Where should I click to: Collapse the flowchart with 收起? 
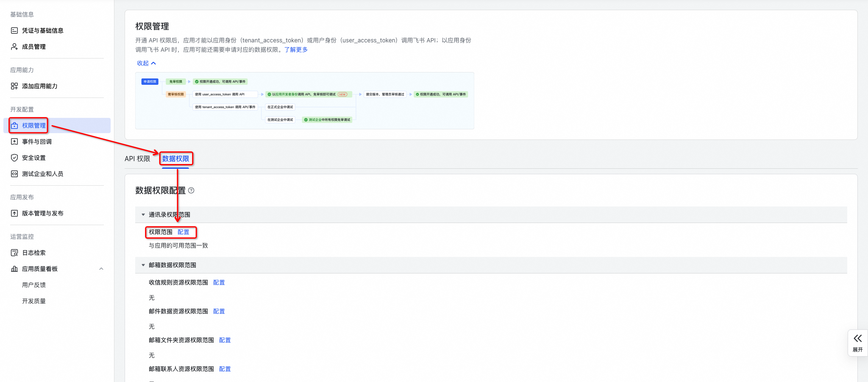pos(146,63)
